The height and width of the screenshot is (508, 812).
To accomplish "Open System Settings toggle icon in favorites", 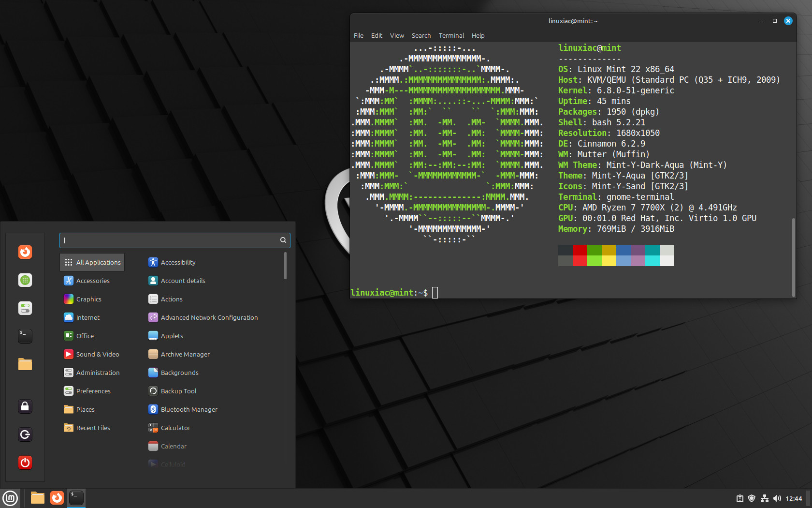I will tap(25, 308).
